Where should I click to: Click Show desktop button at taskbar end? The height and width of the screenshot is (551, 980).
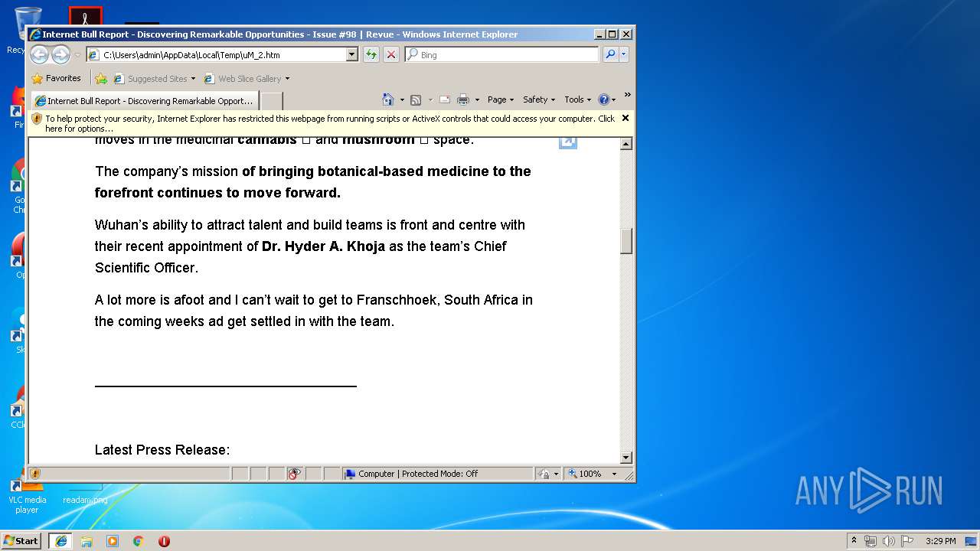972,541
